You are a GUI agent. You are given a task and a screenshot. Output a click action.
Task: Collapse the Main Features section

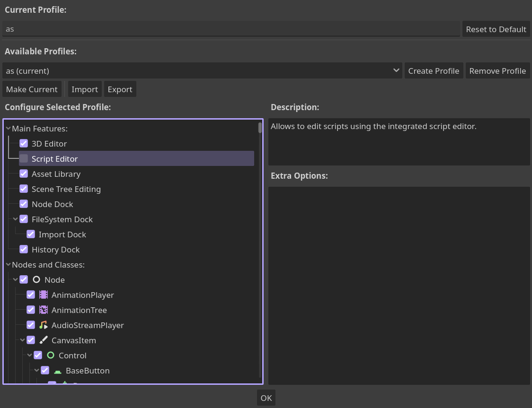point(8,128)
